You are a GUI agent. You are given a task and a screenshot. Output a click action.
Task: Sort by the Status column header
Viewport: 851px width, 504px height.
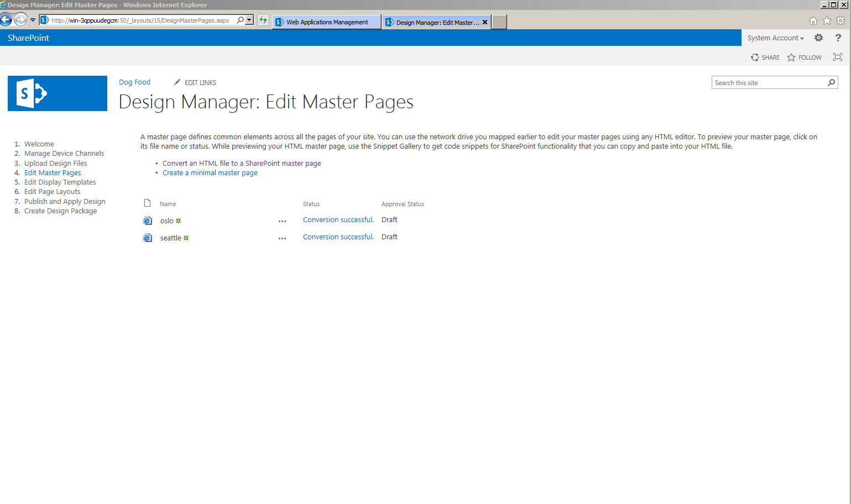[x=311, y=204]
